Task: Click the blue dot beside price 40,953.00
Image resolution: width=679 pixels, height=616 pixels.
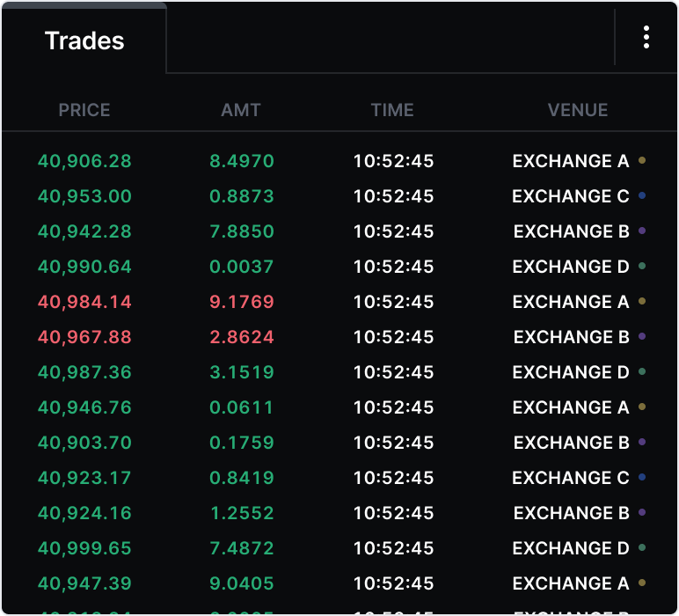Action: pos(643,196)
